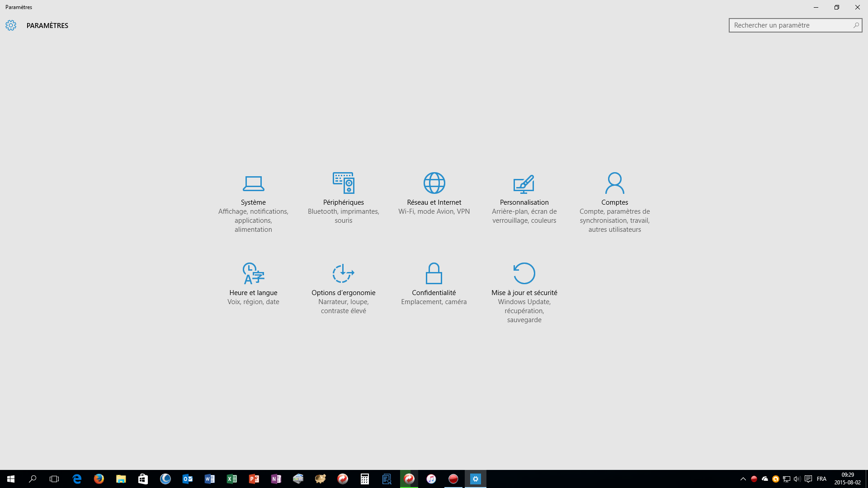Expand the hidden system tray icons chevron
This screenshot has width=868, height=488.
(x=743, y=479)
